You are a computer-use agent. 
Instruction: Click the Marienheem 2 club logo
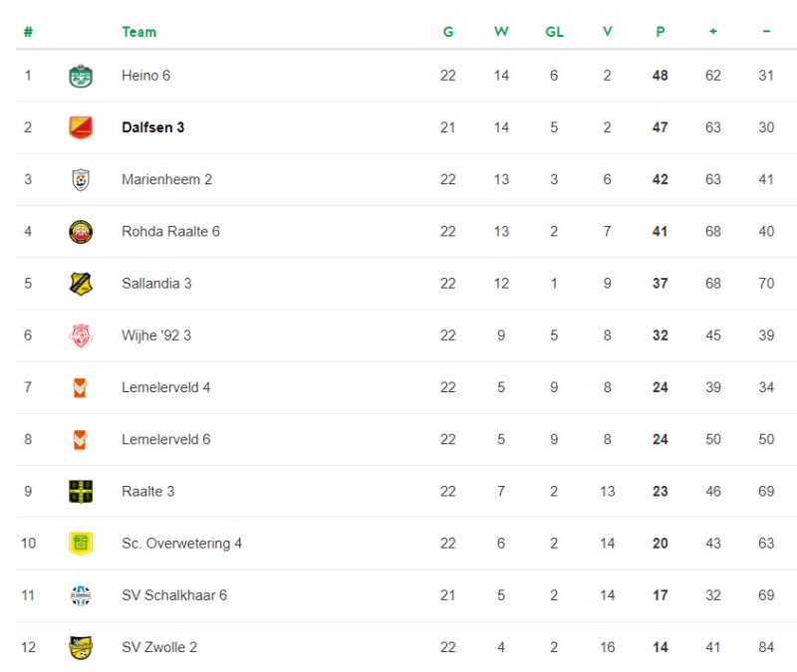pos(81,179)
